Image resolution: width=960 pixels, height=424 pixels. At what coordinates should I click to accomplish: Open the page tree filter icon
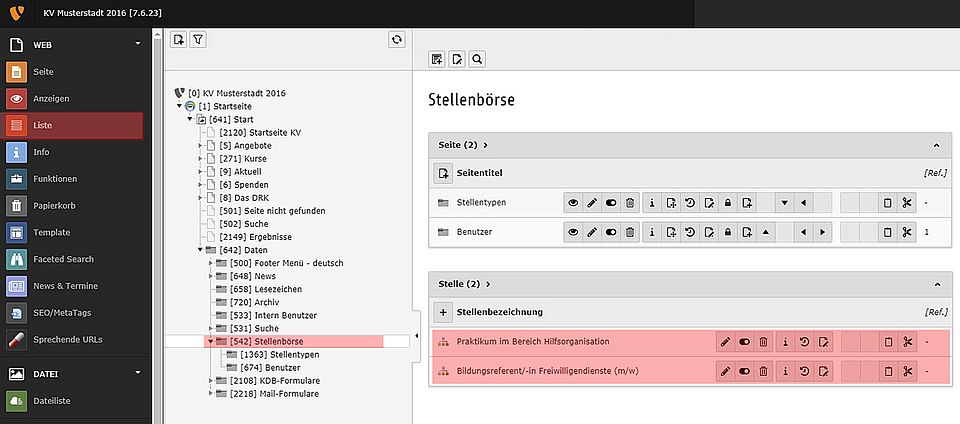pyautogui.click(x=198, y=39)
